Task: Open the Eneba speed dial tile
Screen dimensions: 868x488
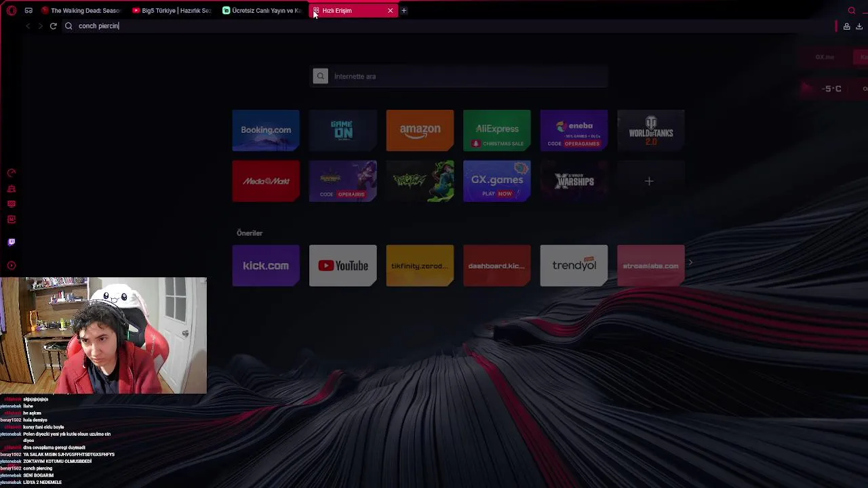Action: click(x=574, y=130)
